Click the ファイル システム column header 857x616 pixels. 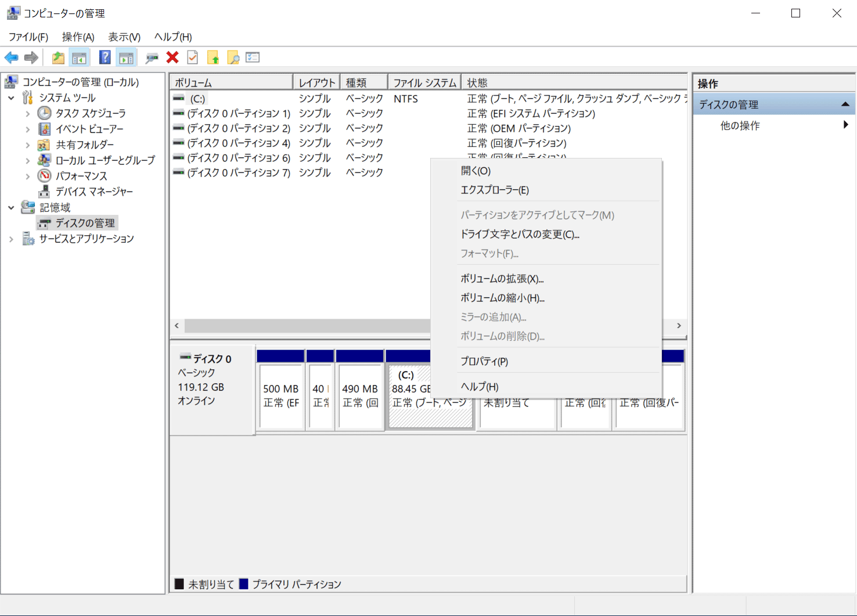(424, 82)
